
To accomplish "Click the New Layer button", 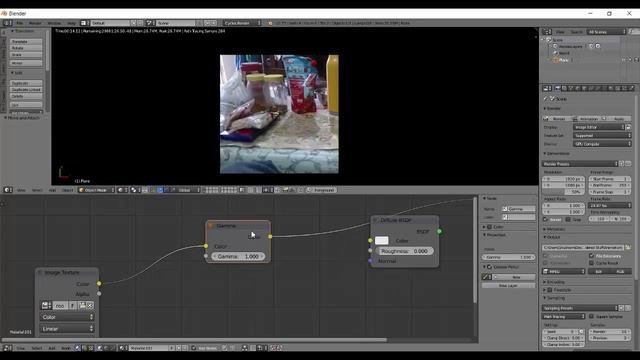I will pyautogui.click(x=509, y=286).
